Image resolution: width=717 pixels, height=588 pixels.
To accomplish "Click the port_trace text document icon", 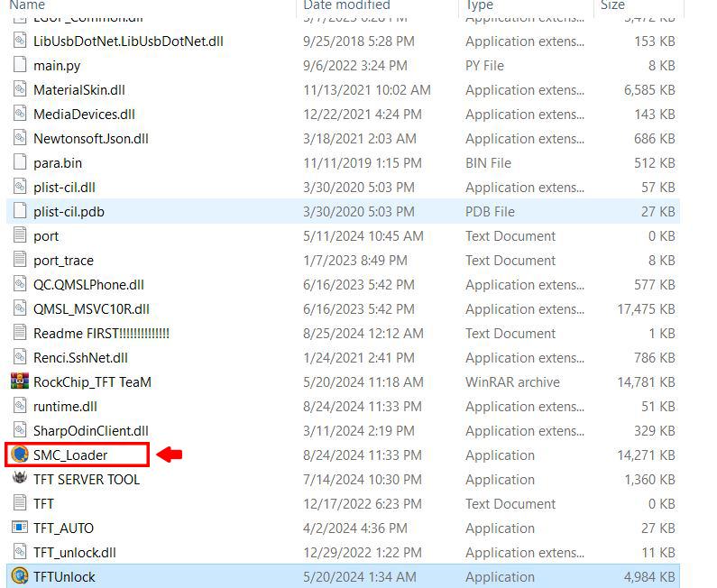I will pos(20,259).
